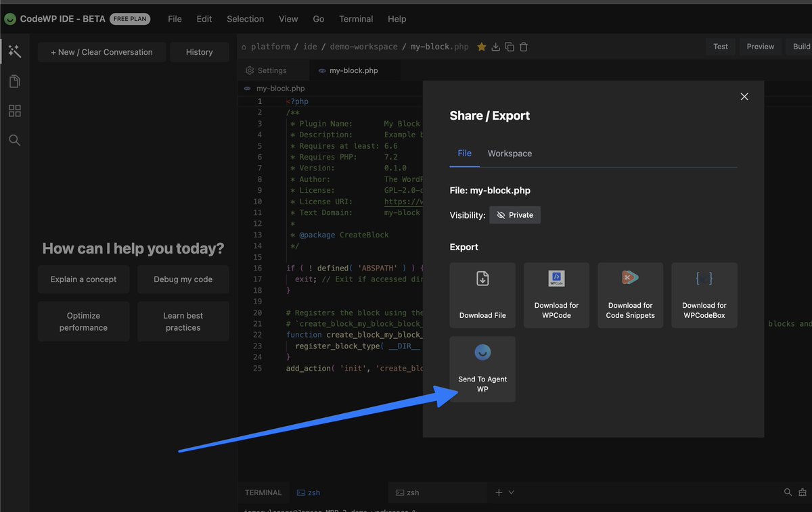The width and height of the screenshot is (812, 512).
Task: Select the File tab in dialog
Action: 464,154
